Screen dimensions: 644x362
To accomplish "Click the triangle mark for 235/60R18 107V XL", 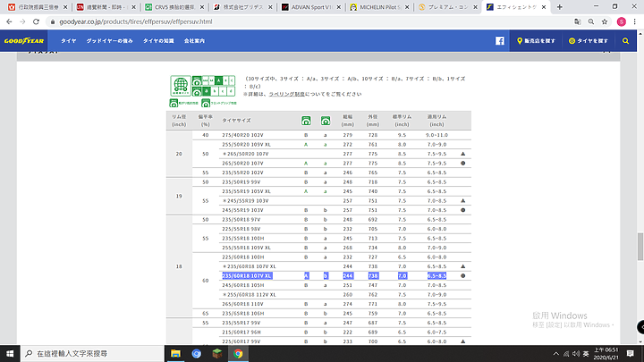I will 463,266.
